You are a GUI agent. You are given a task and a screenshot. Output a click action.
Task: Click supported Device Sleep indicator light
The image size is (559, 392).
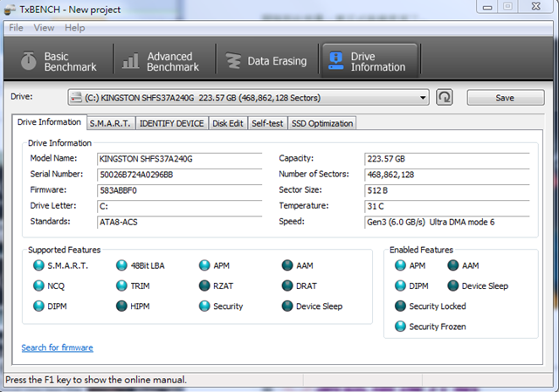[287, 306]
